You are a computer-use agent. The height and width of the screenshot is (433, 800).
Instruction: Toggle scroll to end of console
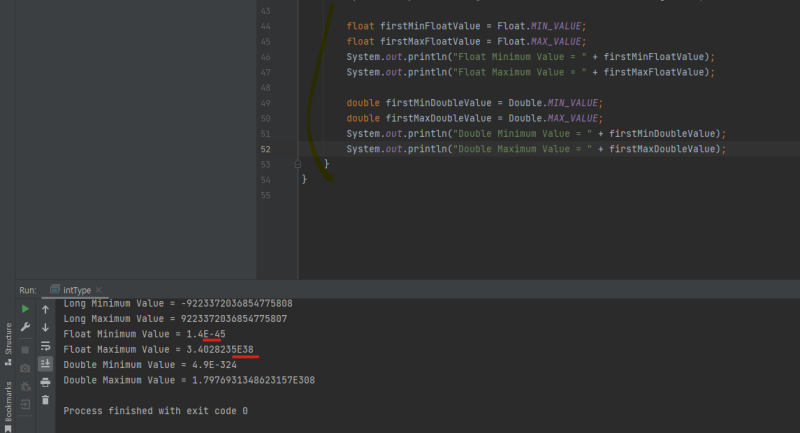pos(45,364)
